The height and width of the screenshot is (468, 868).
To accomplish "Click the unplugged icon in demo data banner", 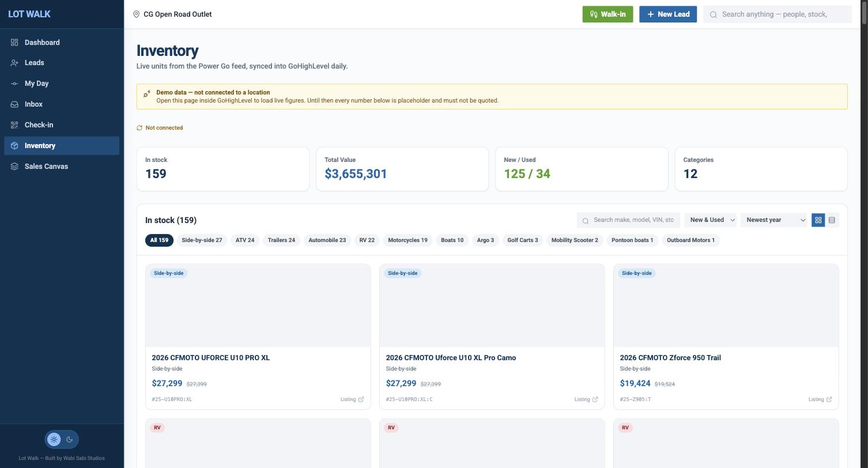I will coord(147,93).
